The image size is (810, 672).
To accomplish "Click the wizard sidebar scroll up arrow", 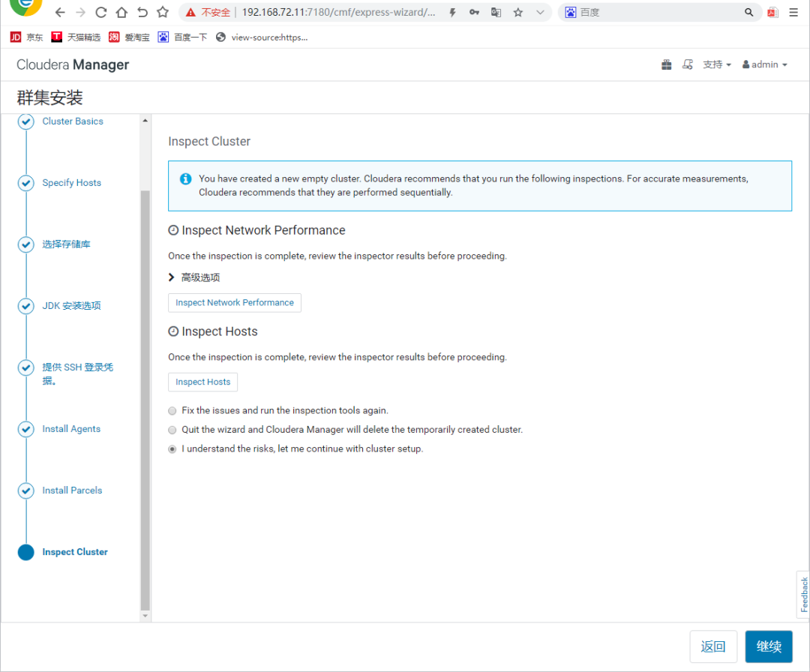I will (145, 120).
